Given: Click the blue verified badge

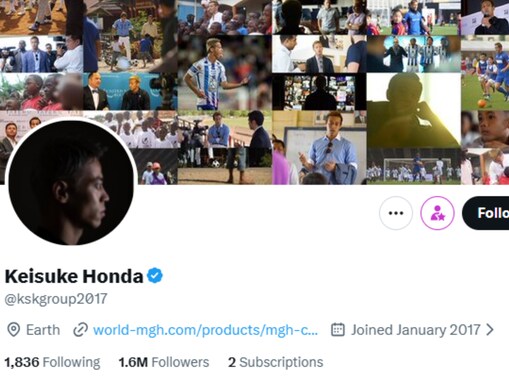Looking at the screenshot, I should [155, 276].
